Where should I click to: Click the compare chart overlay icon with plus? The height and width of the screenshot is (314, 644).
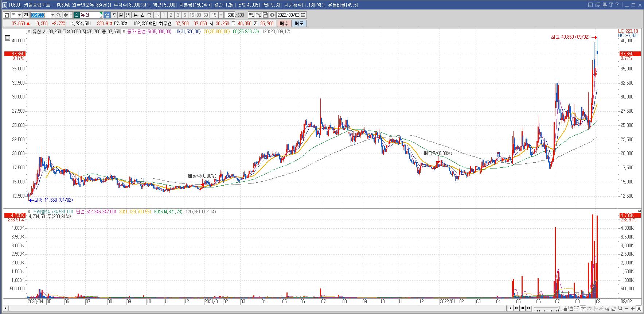pyautogui.click(x=258, y=15)
